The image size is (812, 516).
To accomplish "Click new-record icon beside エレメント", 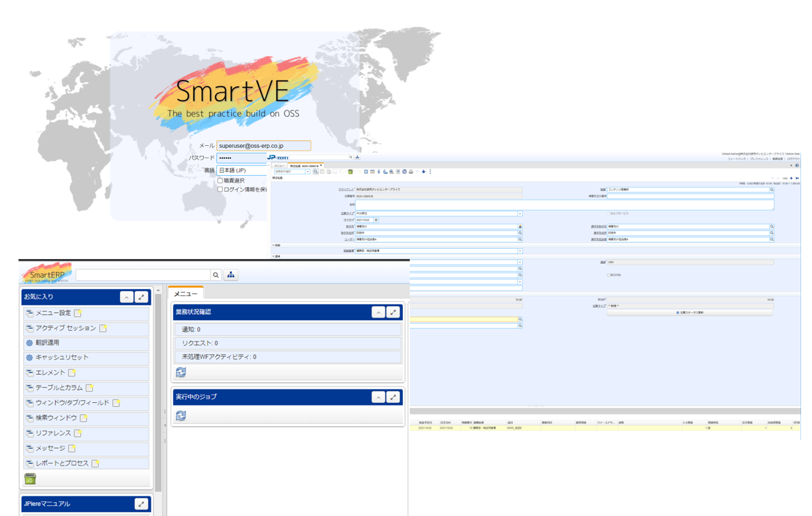I will [72, 373].
